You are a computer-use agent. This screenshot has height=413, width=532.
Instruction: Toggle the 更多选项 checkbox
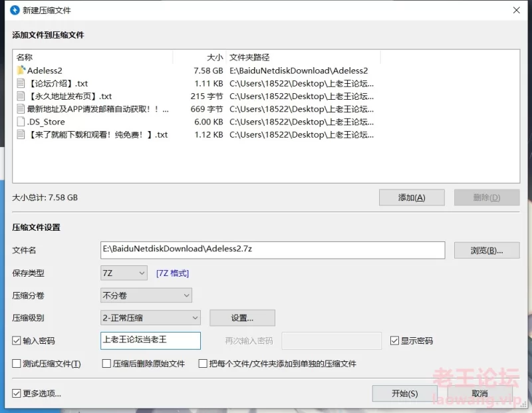16,393
